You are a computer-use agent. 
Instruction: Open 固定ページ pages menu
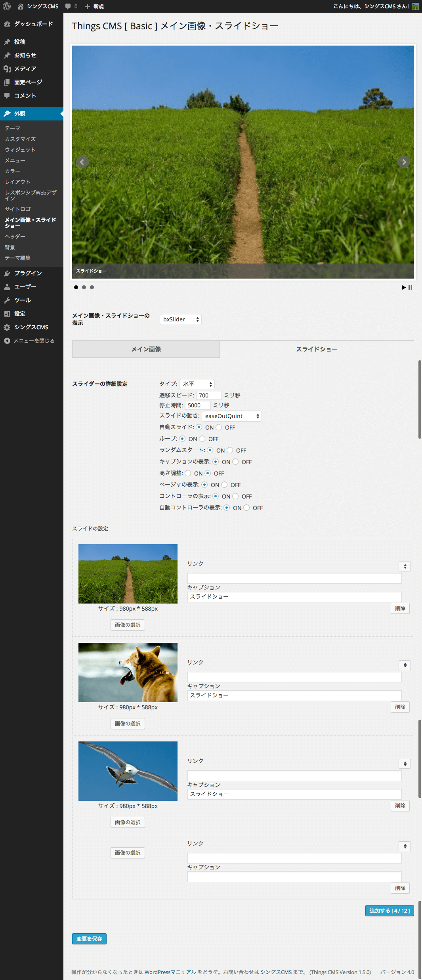pos(32,82)
